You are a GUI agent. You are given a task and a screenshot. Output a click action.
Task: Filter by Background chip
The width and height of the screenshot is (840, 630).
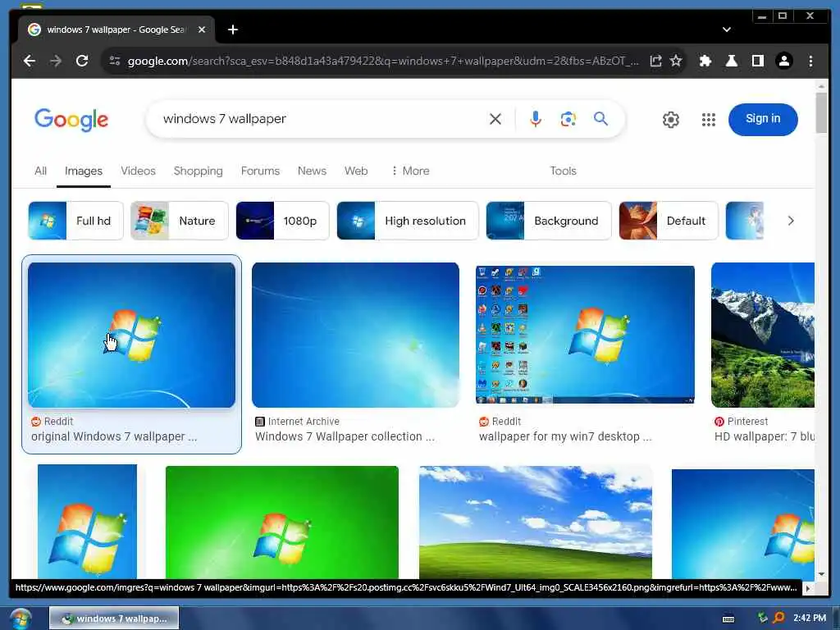pyautogui.click(x=548, y=221)
